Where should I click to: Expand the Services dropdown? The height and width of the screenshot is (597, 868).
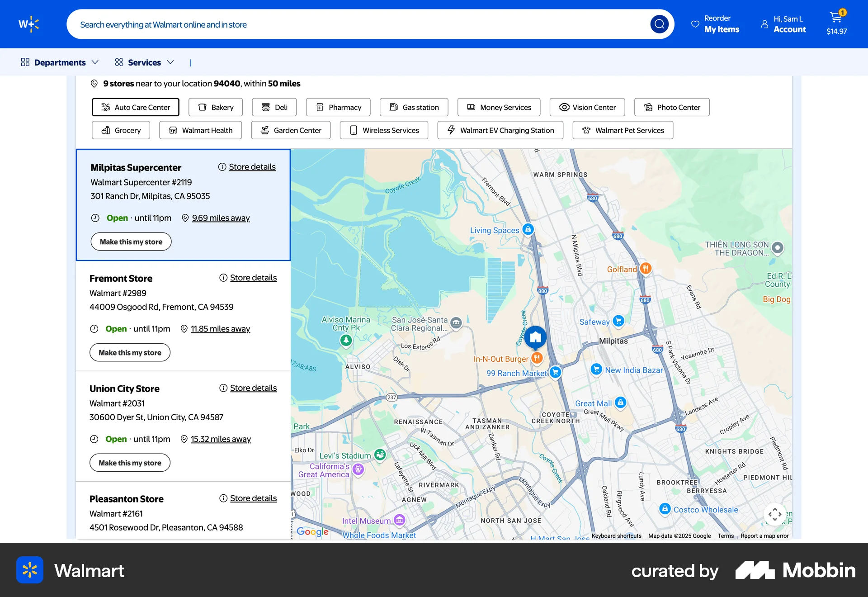pos(144,62)
